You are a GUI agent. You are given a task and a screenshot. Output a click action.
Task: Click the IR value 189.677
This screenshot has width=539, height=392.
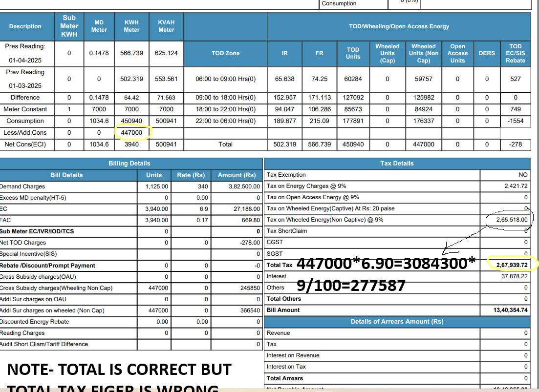284,121
